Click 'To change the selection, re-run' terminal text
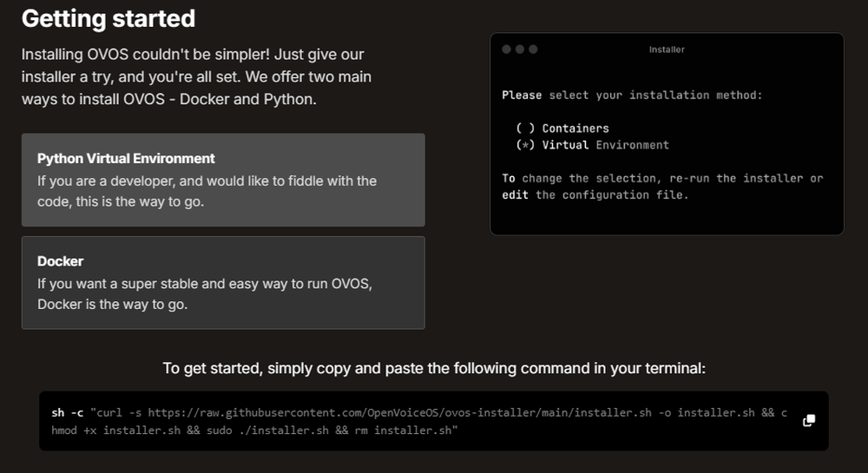 (662, 187)
